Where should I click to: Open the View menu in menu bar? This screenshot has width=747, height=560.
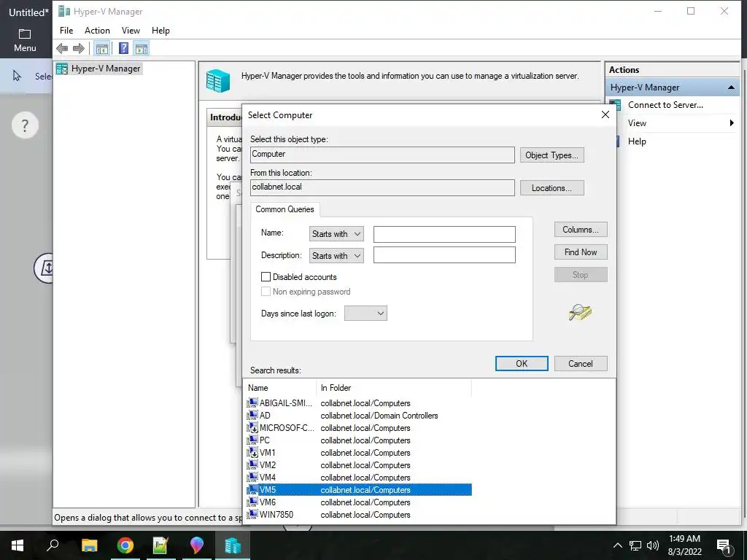(131, 31)
